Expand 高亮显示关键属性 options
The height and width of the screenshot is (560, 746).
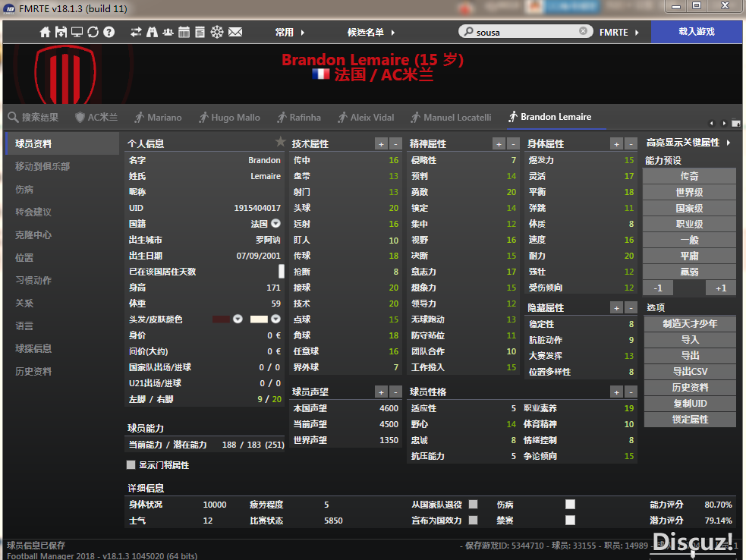point(688,143)
